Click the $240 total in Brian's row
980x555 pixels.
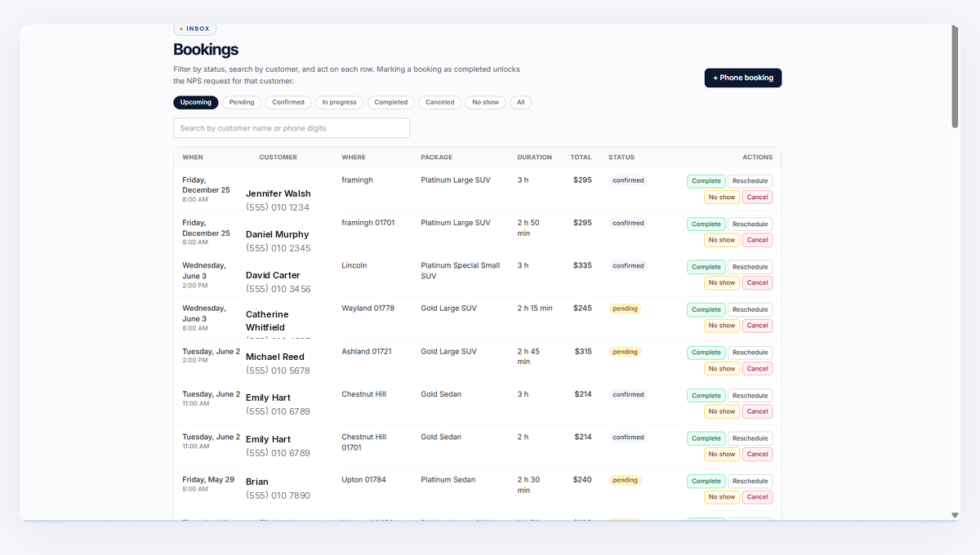coord(582,480)
